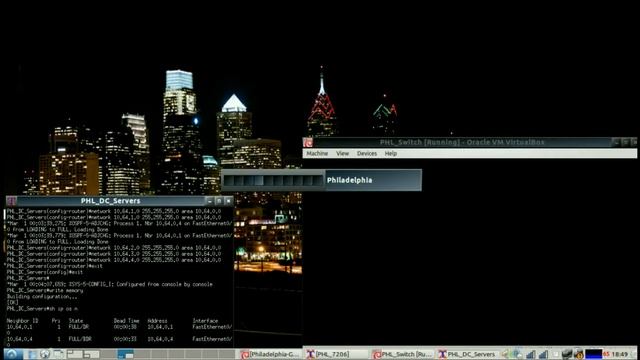Open the View menu in VirtualBox
This screenshot has width=640, height=360.
click(x=342, y=153)
